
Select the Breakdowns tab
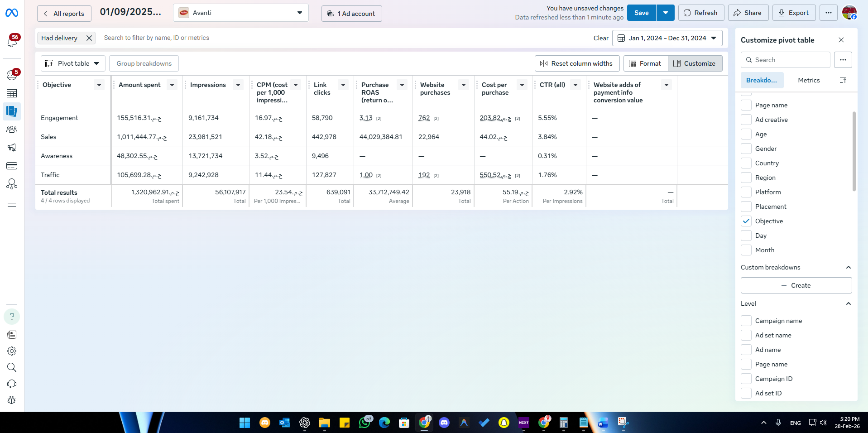point(761,80)
